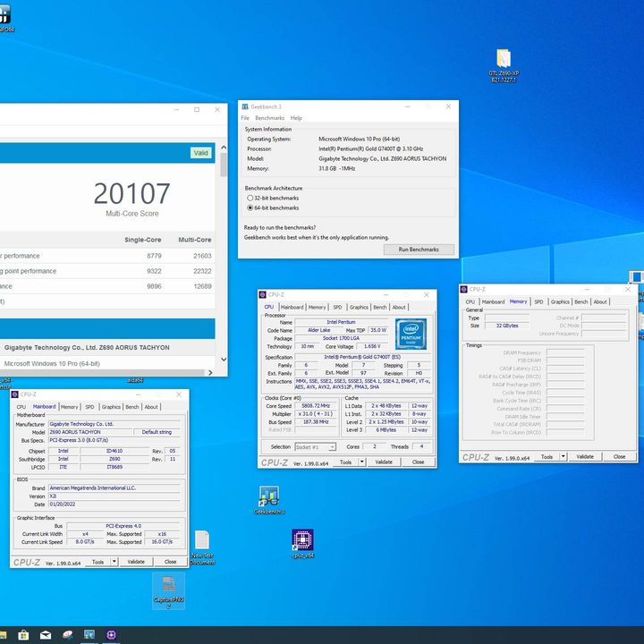Click the pink disc icon on the taskbar
Viewport: 644px width, 644px height.
(x=67, y=635)
